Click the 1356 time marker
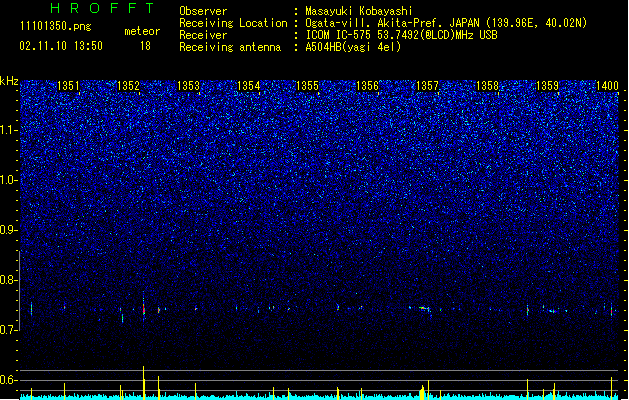629x400 pixels. [x=367, y=86]
